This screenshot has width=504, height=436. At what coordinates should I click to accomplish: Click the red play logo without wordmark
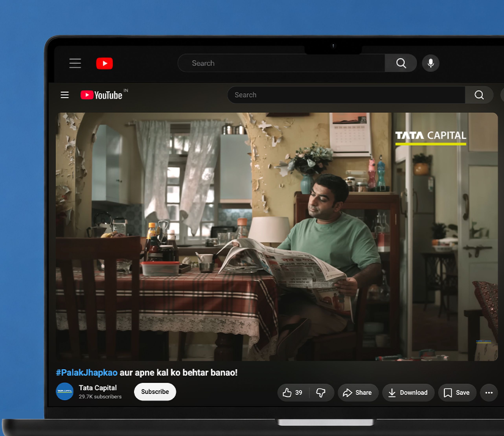[x=105, y=63]
